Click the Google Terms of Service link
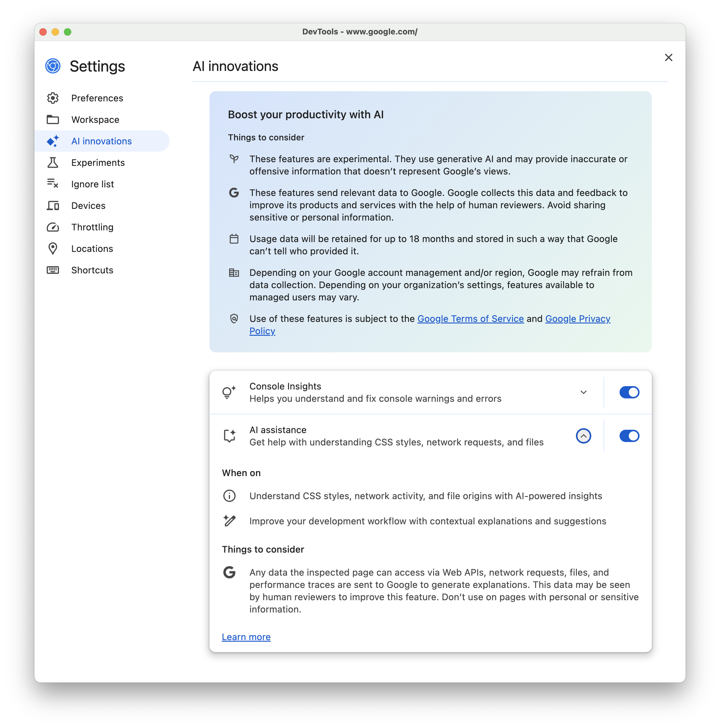The image size is (720, 728). 471,319
